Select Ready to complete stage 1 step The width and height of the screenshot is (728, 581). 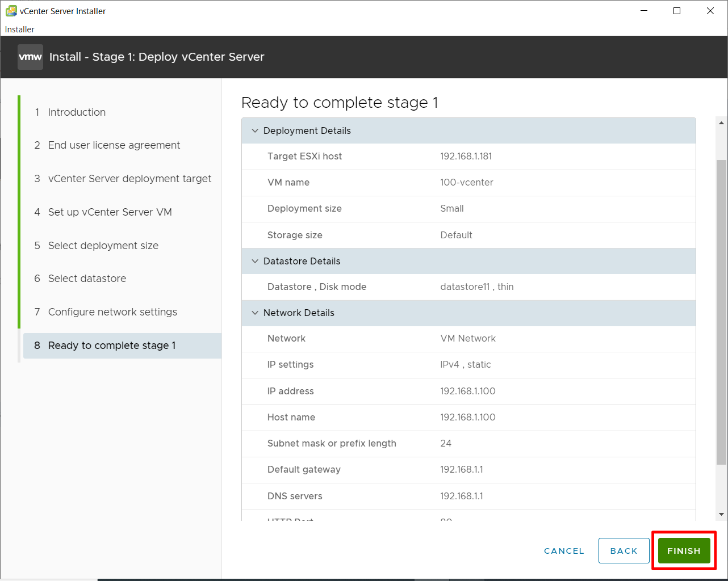[122, 346]
